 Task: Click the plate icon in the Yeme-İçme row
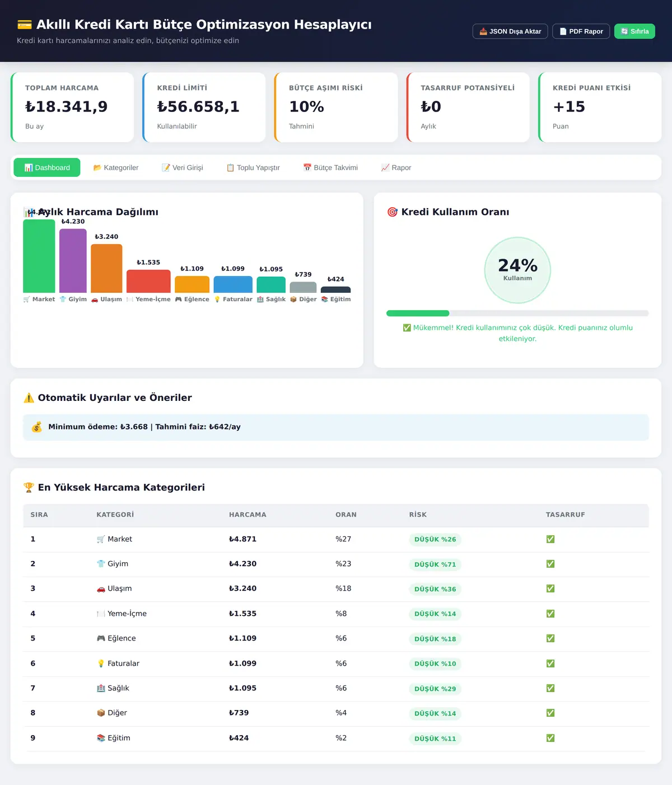(101, 614)
